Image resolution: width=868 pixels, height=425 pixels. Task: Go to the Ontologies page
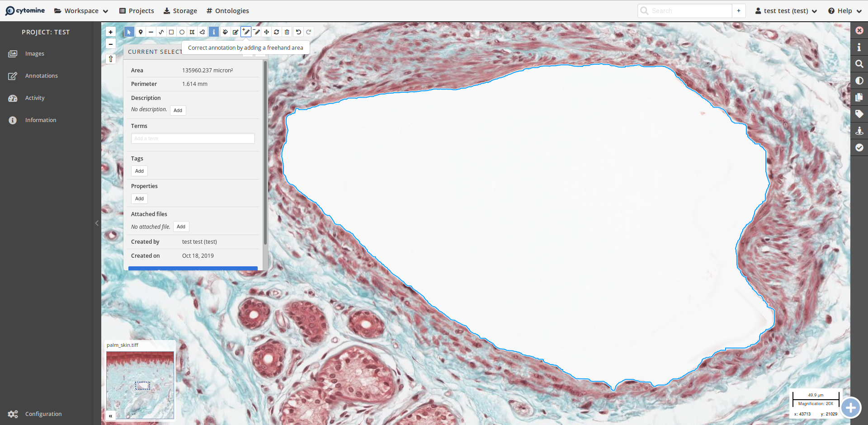tap(227, 11)
